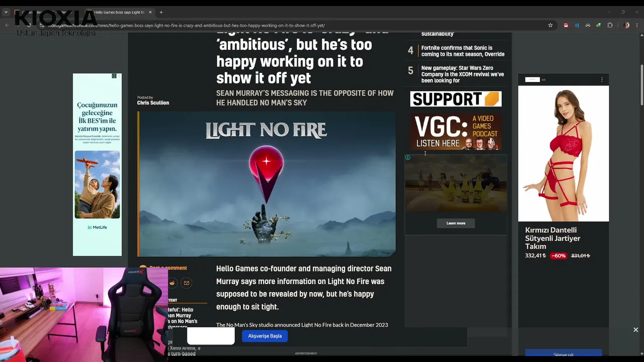Screen dimensions: 644x362
Task: Close the 'Hello Games boss says' tab
Action: [150, 12]
